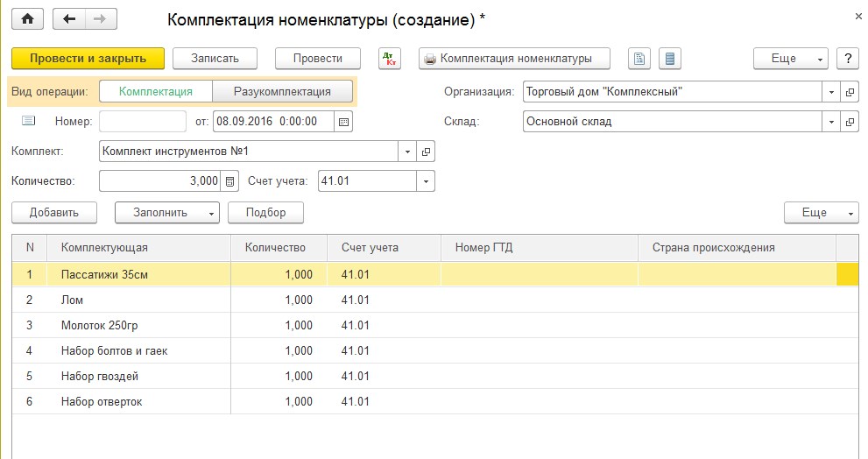Open the Организация record with the open-form icon
The height and width of the screenshot is (459, 868).
pyautogui.click(x=849, y=92)
